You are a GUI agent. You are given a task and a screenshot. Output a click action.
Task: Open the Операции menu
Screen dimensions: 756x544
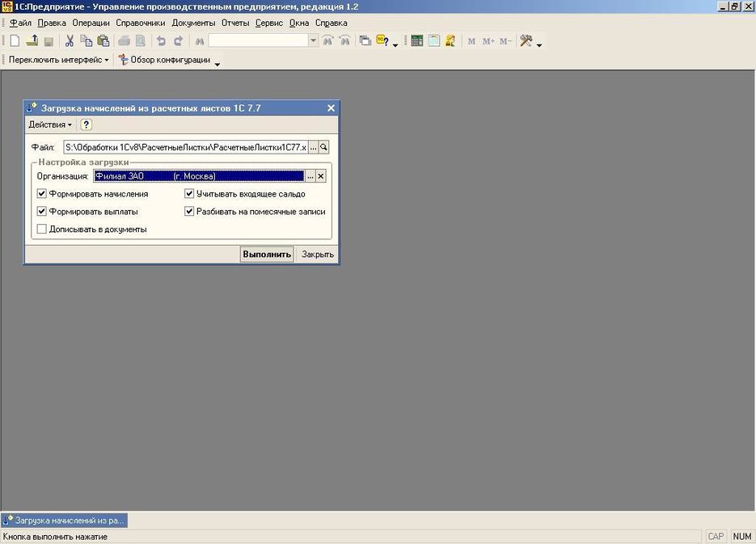point(91,23)
